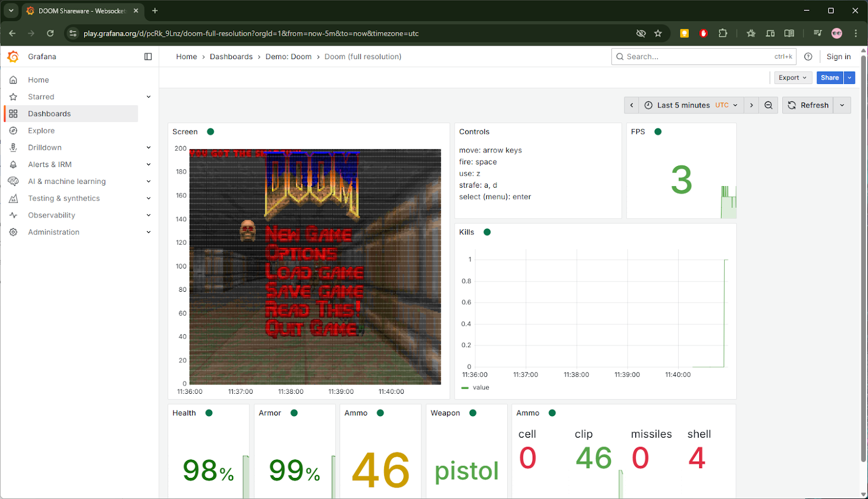
Task: Open the Explore compass icon in sidebar
Action: tap(14, 131)
